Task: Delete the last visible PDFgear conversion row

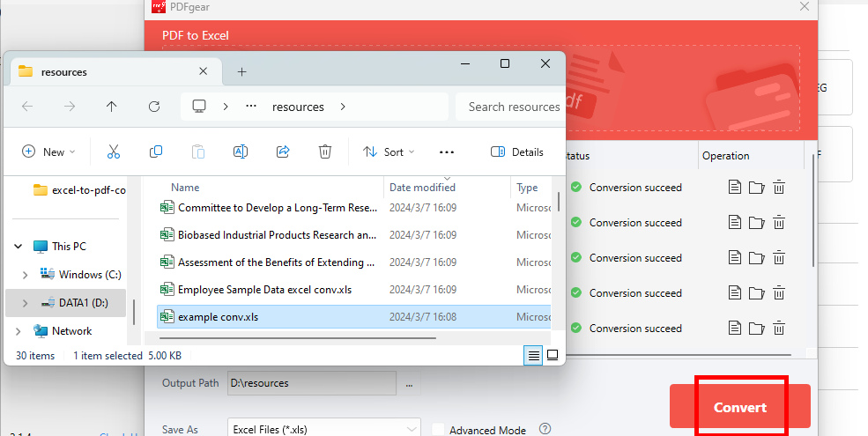Action: coord(779,329)
